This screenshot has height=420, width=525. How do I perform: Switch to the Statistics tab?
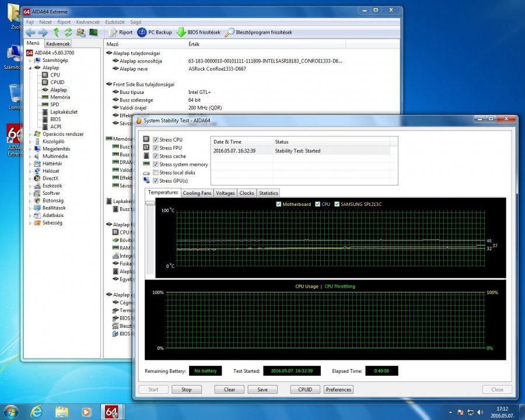(x=268, y=193)
